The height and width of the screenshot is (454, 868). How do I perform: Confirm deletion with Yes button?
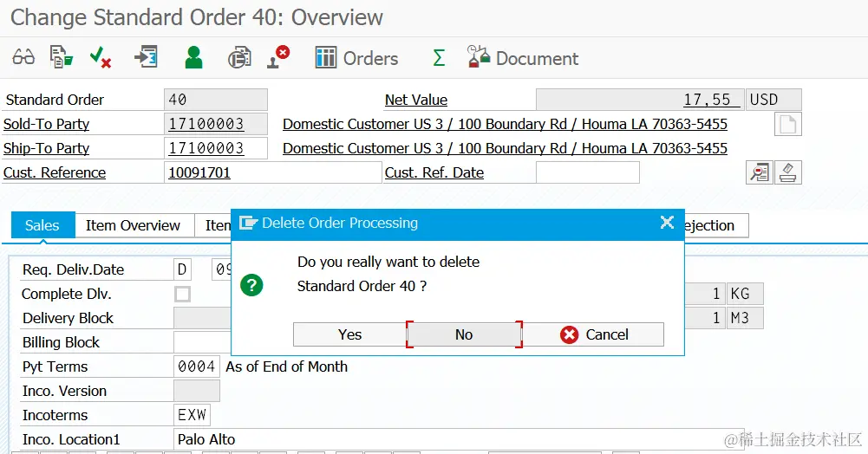[349, 334]
